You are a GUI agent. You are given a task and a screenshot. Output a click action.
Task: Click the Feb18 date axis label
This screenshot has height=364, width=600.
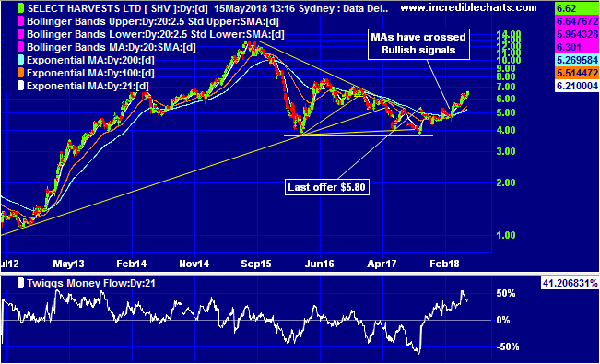pos(445,264)
